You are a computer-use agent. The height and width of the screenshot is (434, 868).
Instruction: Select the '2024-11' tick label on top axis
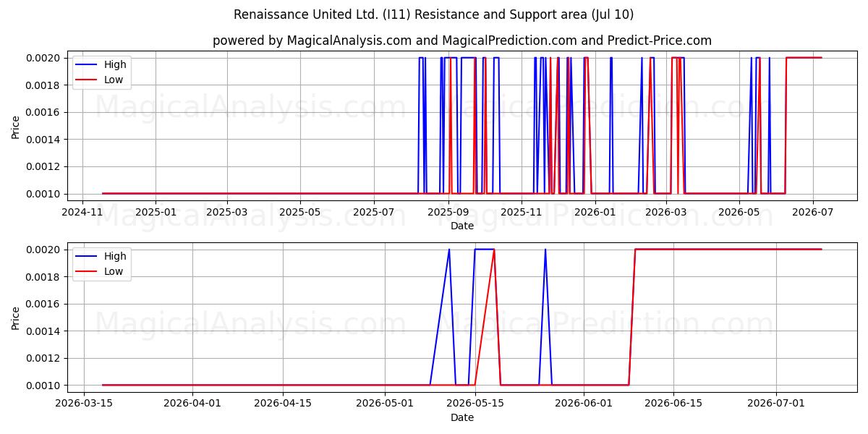(x=82, y=212)
